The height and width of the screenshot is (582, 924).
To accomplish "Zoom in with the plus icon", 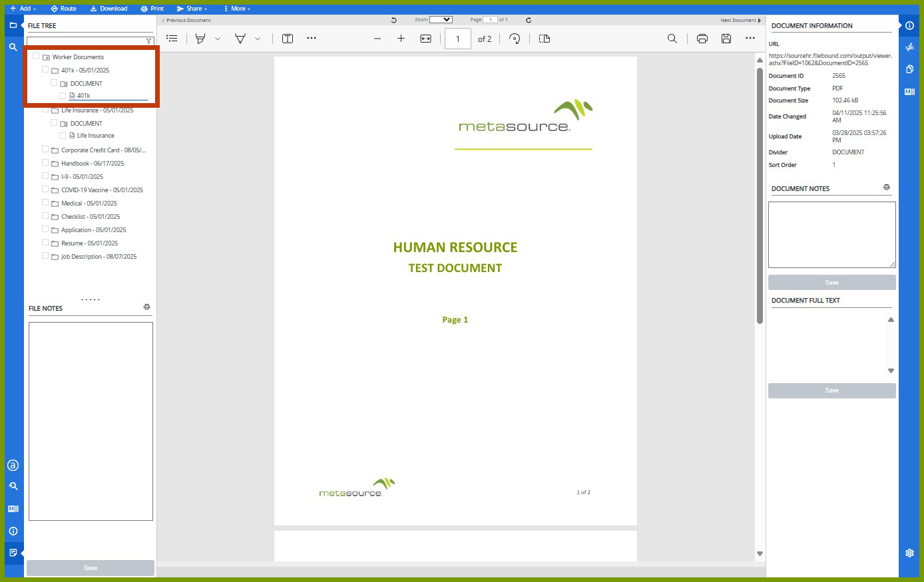I will [x=401, y=39].
